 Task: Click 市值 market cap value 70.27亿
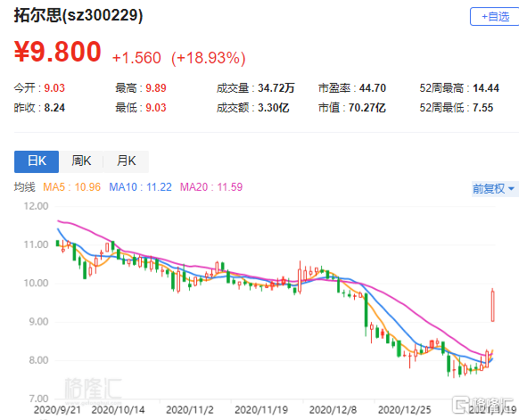(x=367, y=108)
